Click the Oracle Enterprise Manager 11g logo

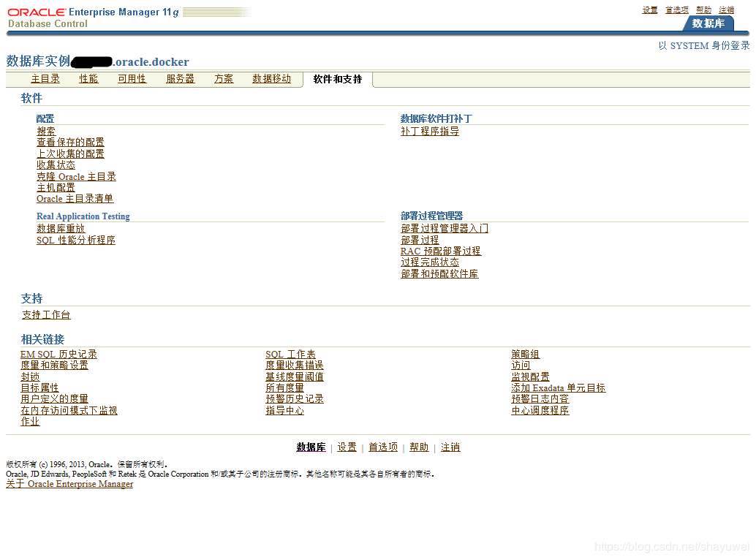point(93,12)
